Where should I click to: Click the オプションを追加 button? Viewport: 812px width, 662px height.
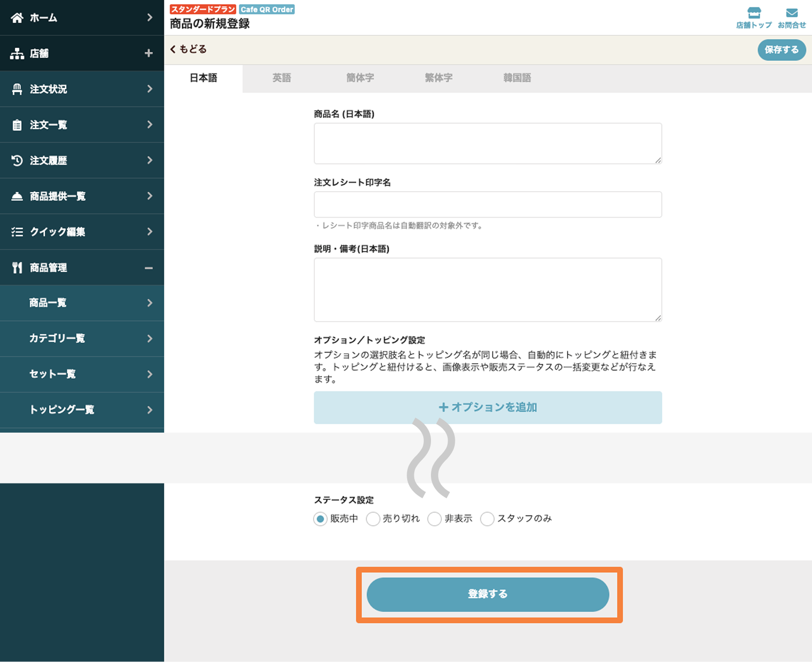point(488,407)
